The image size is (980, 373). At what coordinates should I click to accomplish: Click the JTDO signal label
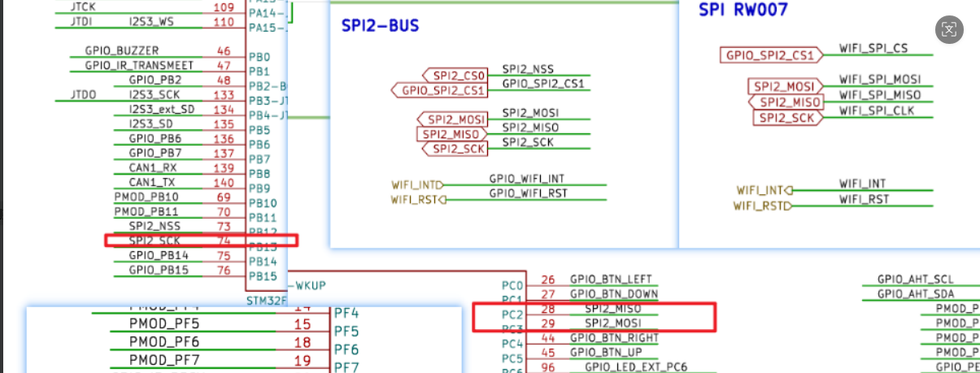(x=83, y=94)
